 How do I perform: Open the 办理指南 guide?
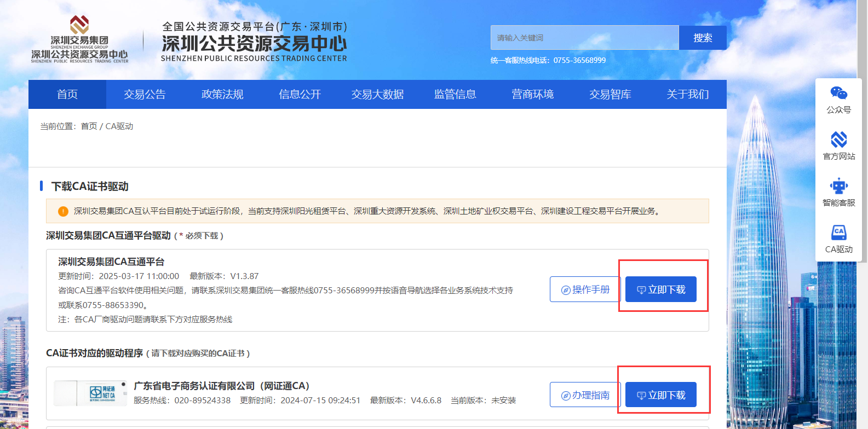(585, 395)
